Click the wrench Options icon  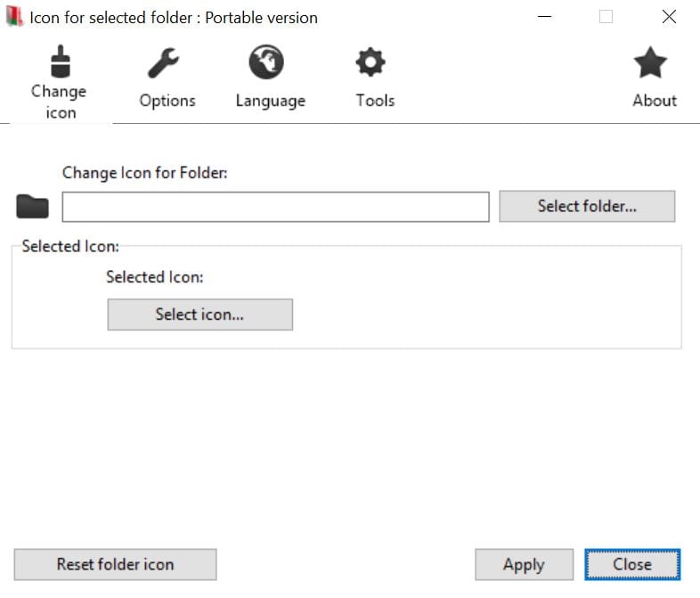(163, 62)
